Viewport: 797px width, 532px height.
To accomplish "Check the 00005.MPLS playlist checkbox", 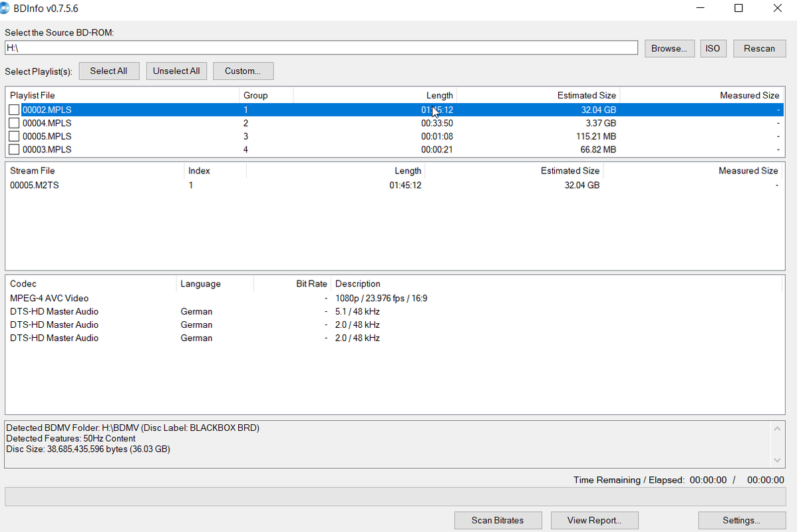I will [x=14, y=136].
